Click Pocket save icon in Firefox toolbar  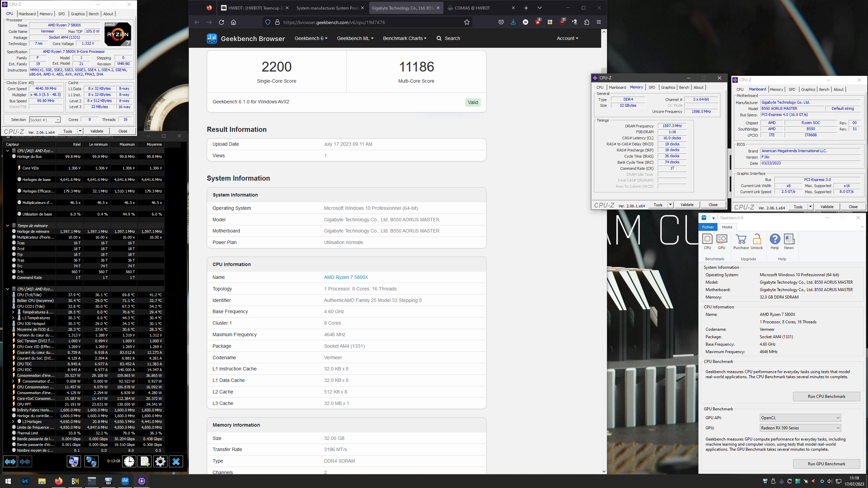(x=501, y=22)
